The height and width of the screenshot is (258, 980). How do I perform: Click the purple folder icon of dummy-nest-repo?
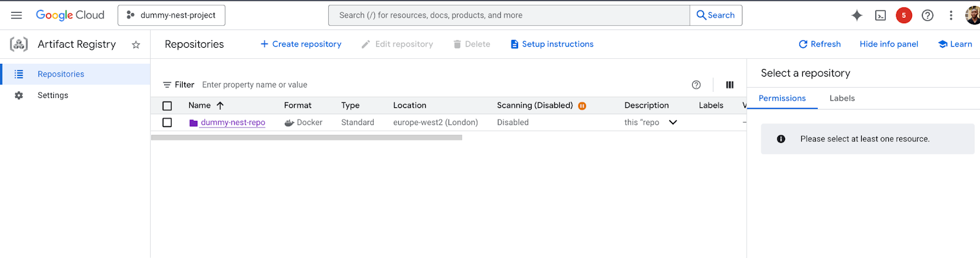(x=194, y=123)
